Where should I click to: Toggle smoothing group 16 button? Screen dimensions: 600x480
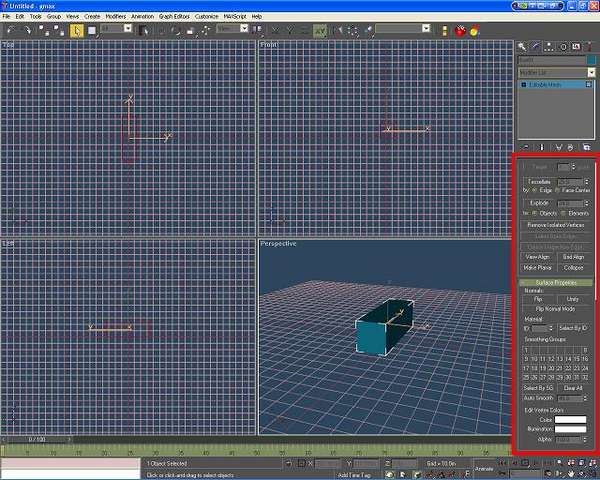[585, 359]
